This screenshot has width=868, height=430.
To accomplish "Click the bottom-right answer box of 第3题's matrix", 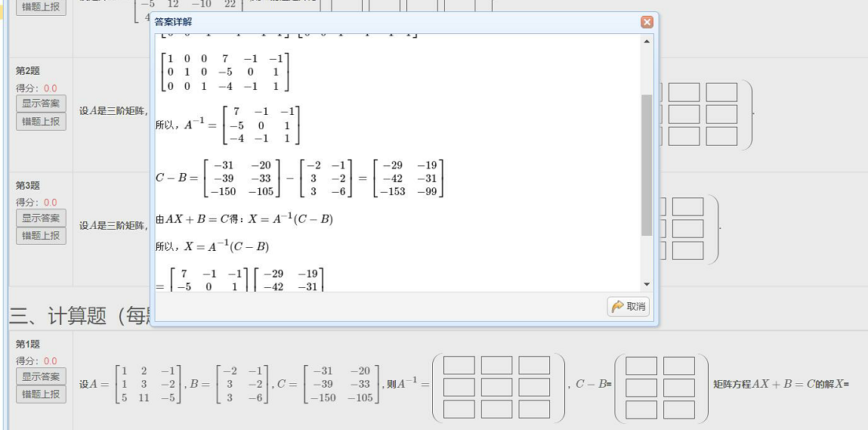I will pyautogui.click(x=687, y=250).
